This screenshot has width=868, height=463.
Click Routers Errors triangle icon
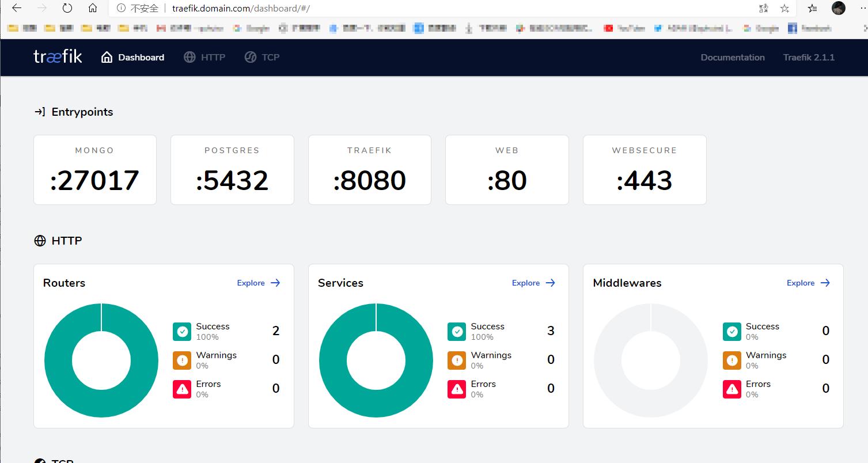(182, 389)
